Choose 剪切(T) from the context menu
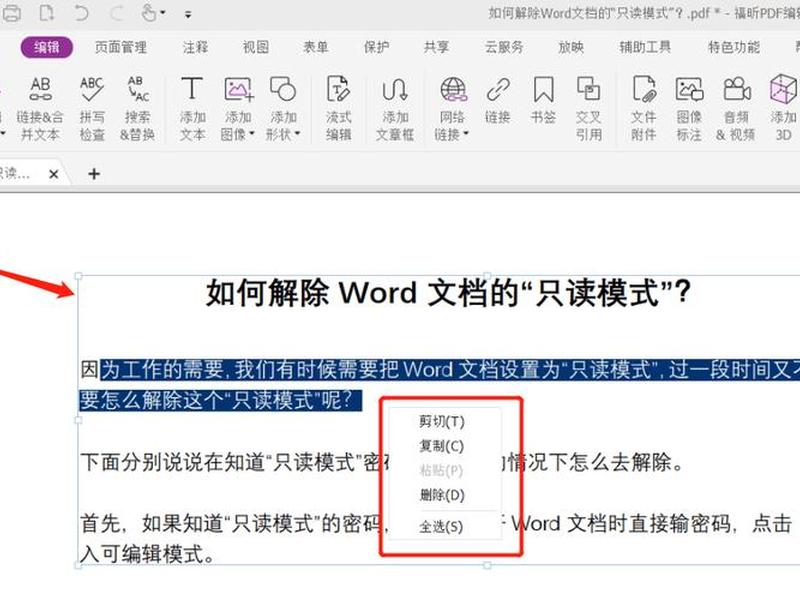The width and height of the screenshot is (800, 600). coord(441,421)
